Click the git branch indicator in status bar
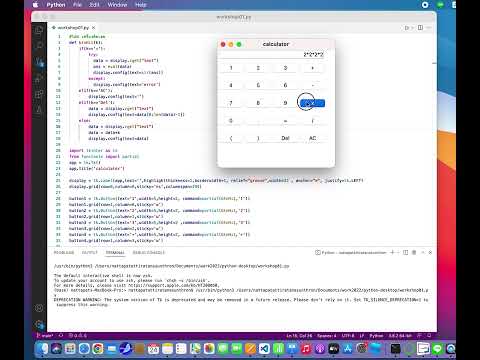This screenshot has width=480, height=360. [x=45, y=336]
